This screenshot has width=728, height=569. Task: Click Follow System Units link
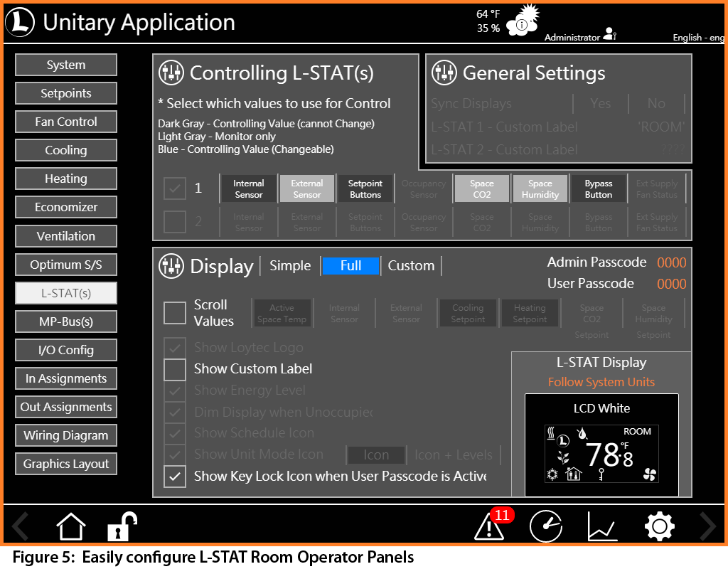pos(601,382)
